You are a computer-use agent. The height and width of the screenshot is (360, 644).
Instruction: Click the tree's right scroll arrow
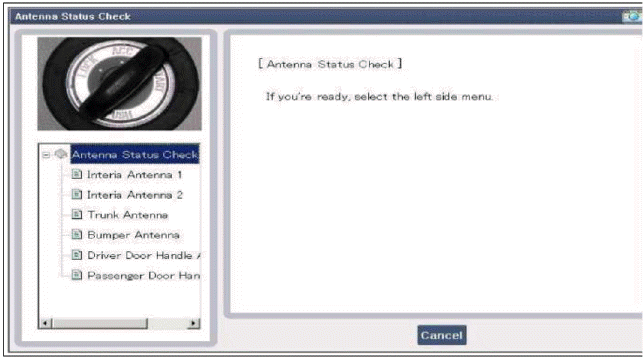tap(193, 323)
